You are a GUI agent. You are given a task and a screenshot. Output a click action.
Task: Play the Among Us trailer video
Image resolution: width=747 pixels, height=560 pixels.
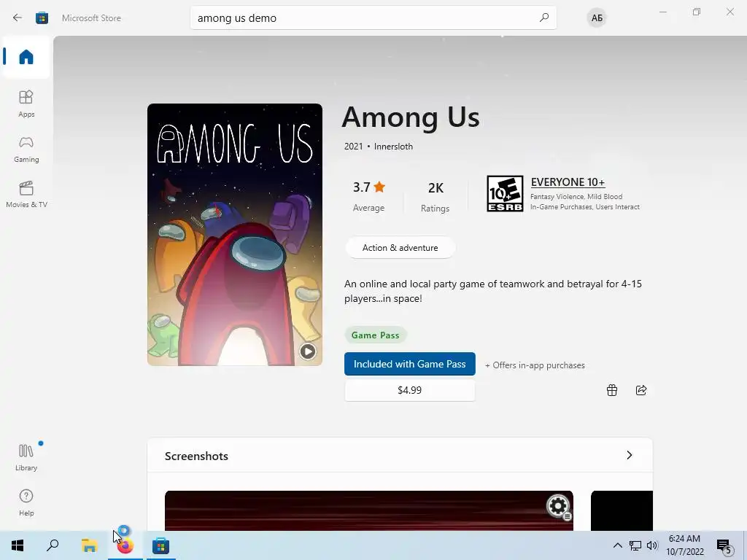[307, 351]
